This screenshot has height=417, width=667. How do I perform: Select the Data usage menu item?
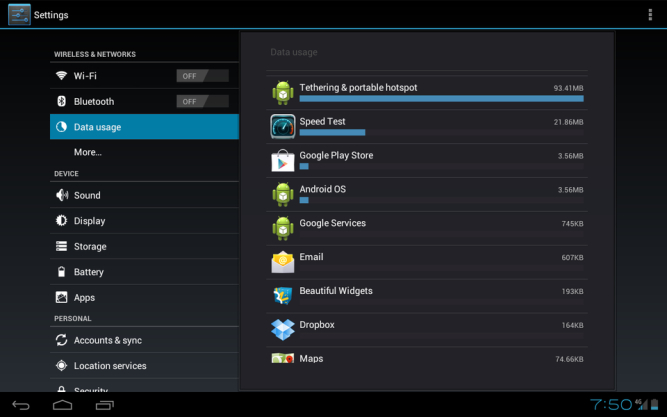point(144,127)
